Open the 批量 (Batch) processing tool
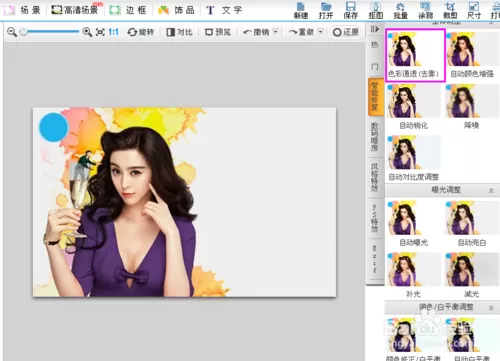Viewport: 500px width, 361px height. [x=400, y=10]
